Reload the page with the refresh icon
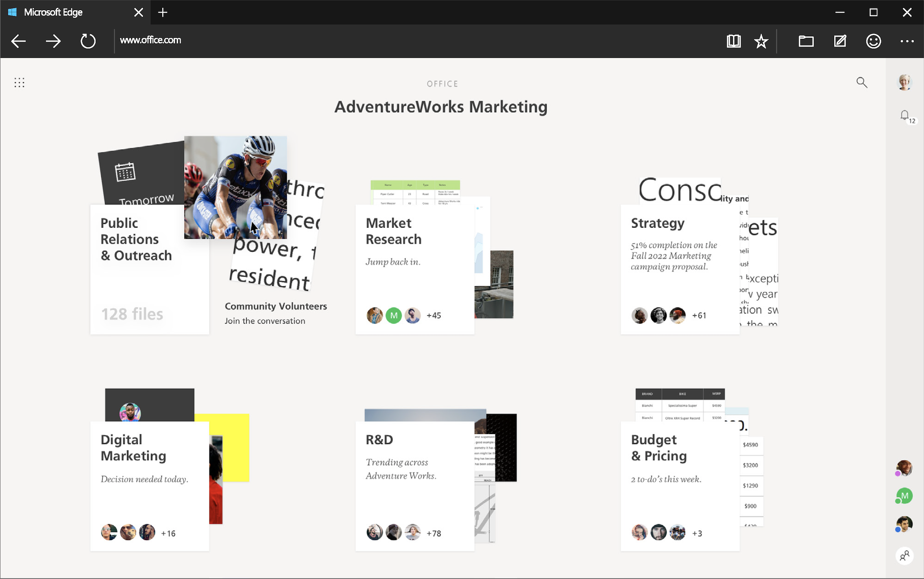Screen dimensions: 924x579 (x=88, y=41)
